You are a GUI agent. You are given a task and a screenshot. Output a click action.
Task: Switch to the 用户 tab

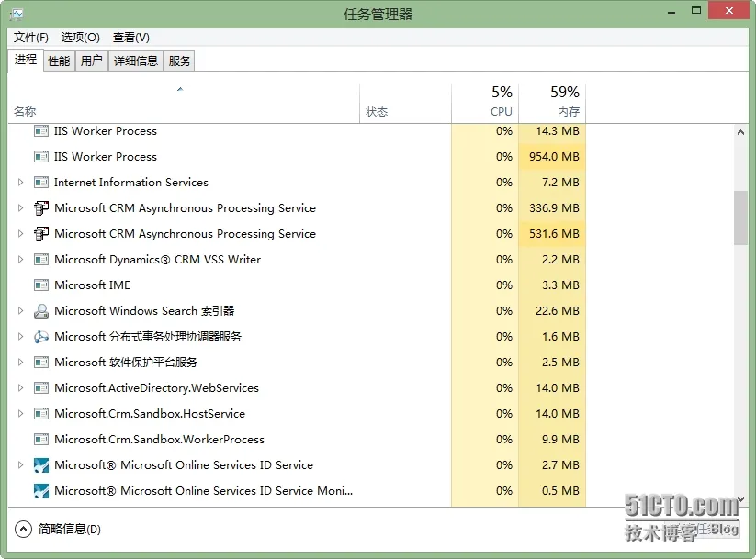point(91,61)
